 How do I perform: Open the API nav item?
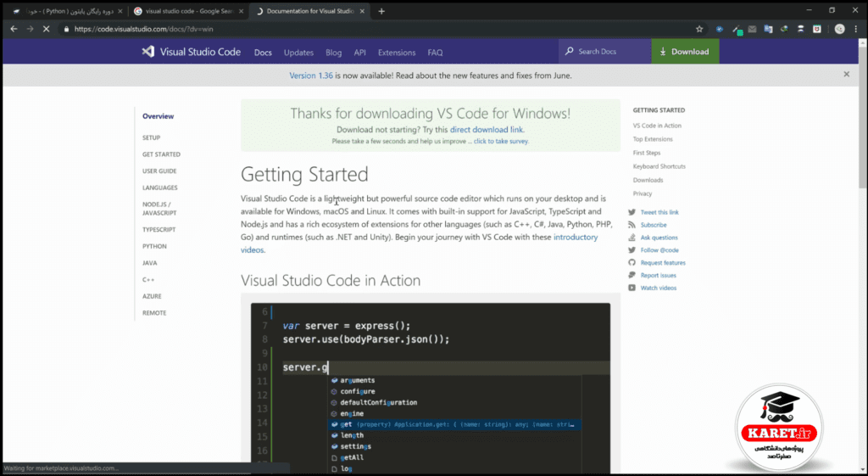(359, 52)
